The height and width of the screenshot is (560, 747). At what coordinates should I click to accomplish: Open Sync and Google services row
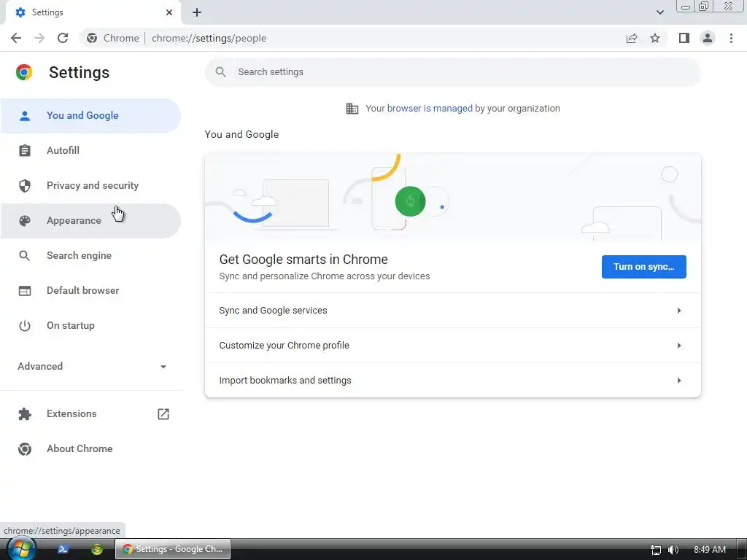point(452,311)
